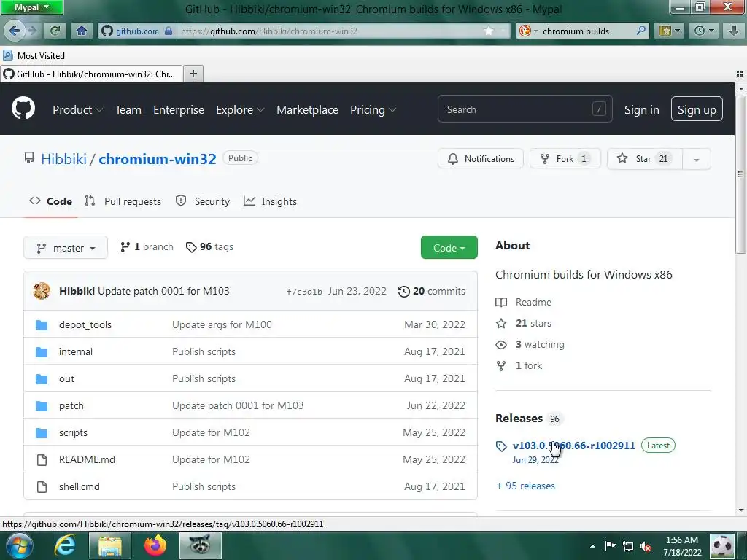This screenshot has width=747, height=560.
Task: Bookmark this page with the star icon
Action: point(489,31)
